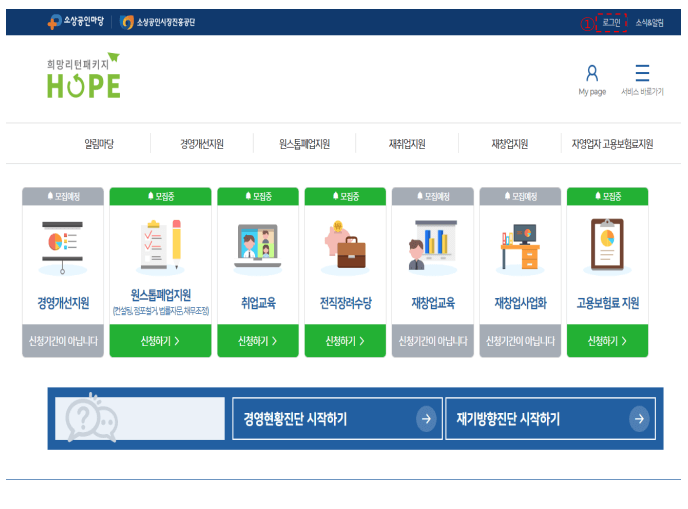Click the 소식&알림 link
The width and height of the screenshot is (688, 509).
(649, 22)
